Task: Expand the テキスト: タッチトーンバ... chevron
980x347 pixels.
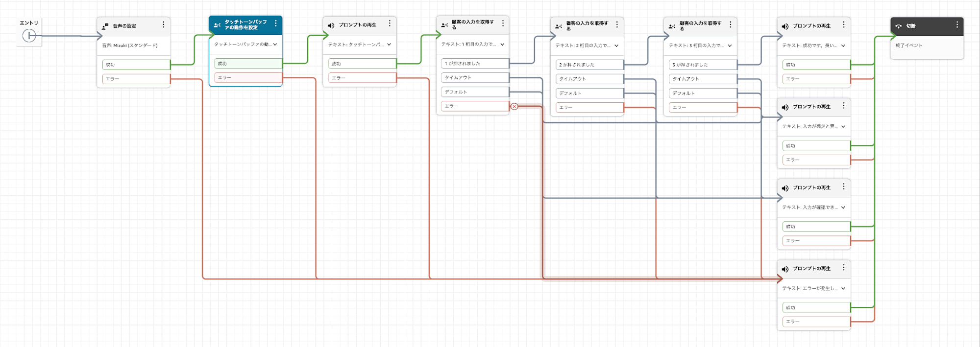Action: pos(389,45)
